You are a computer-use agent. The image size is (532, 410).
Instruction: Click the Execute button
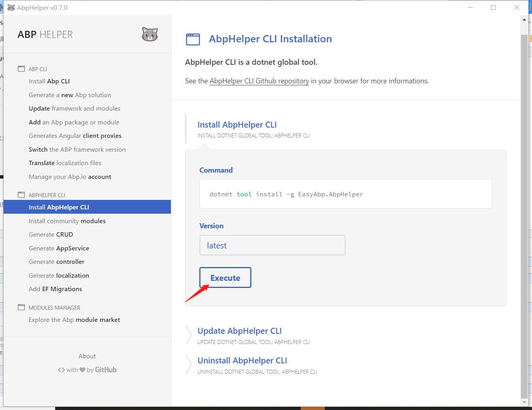[x=225, y=278]
